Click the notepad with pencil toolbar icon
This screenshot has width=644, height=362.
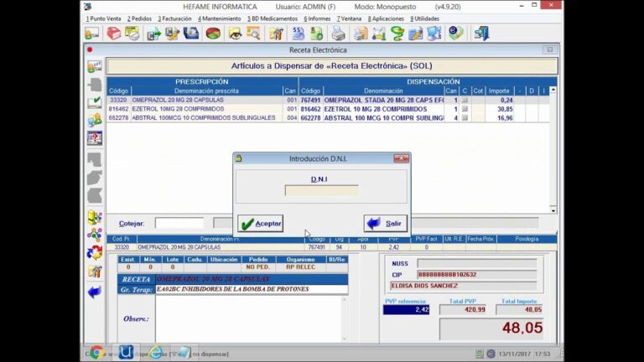[x=416, y=34]
